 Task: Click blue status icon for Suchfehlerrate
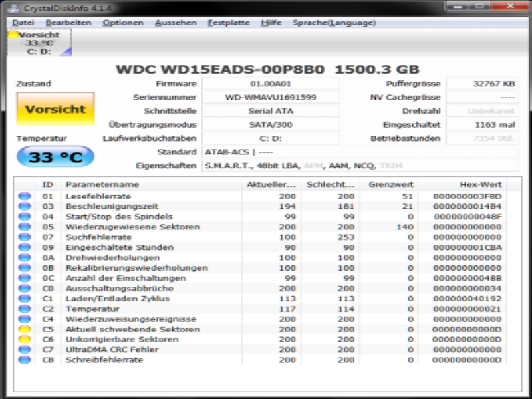pyautogui.click(x=25, y=237)
